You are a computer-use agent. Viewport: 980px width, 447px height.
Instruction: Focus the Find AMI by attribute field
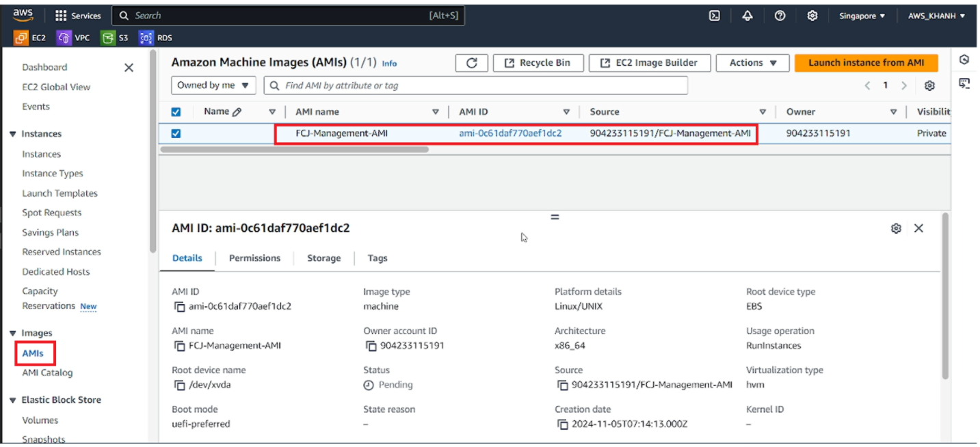click(x=476, y=85)
